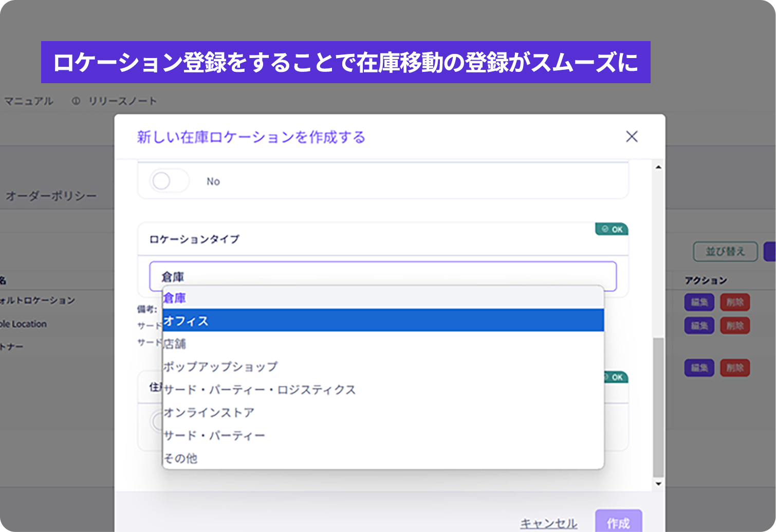
Task: Pick 店舗 from the location type list
Action: [383, 344]
